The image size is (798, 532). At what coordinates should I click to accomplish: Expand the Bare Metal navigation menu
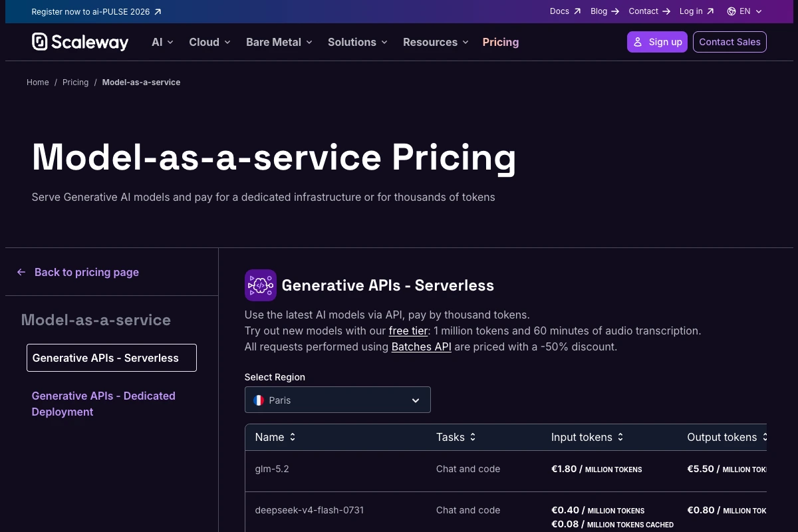[x=279, y=42]
